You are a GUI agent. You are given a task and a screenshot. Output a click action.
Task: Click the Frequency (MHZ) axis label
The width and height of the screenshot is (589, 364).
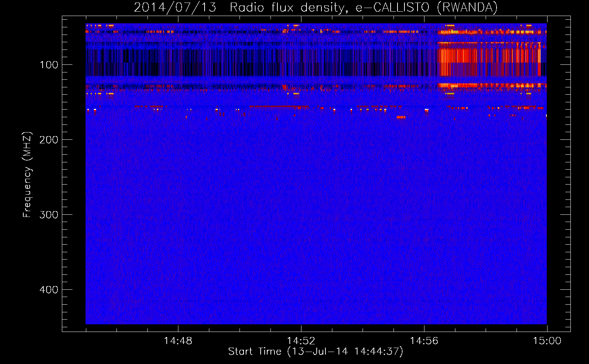(27, 174)
